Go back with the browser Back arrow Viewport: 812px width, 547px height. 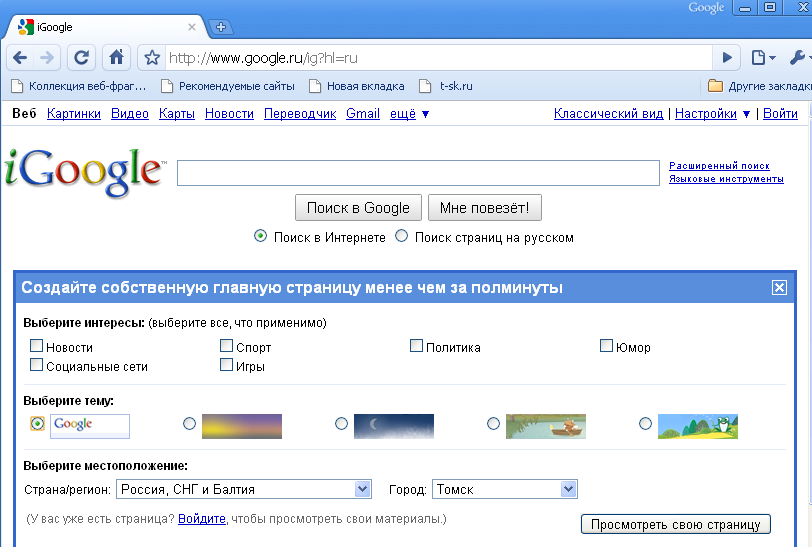click(x=20, y=57)
